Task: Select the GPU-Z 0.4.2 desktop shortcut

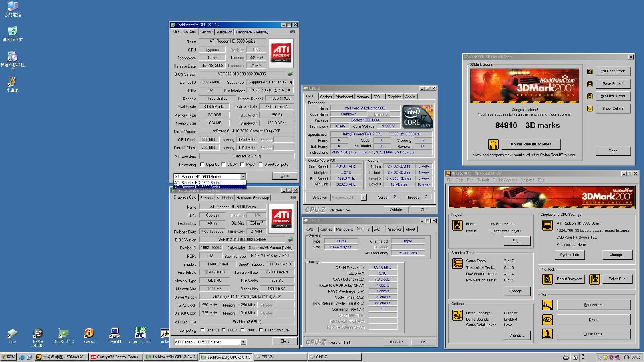Action: 64,336
